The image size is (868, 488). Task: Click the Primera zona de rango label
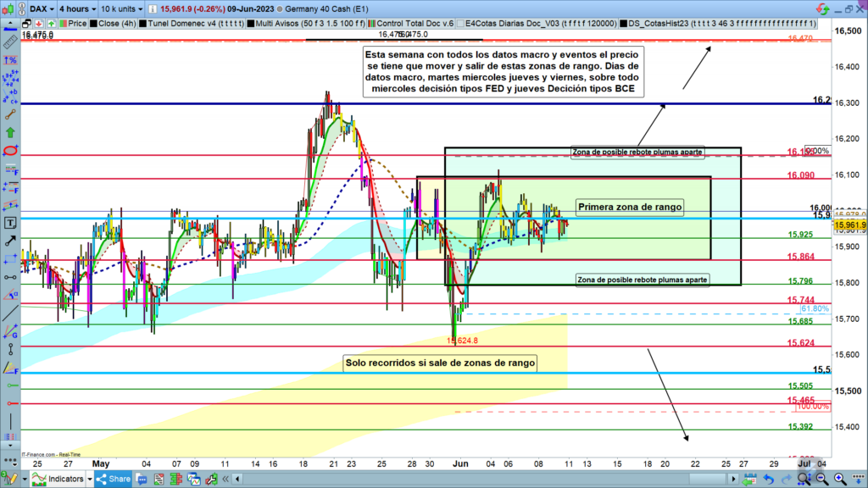[629, 207]
